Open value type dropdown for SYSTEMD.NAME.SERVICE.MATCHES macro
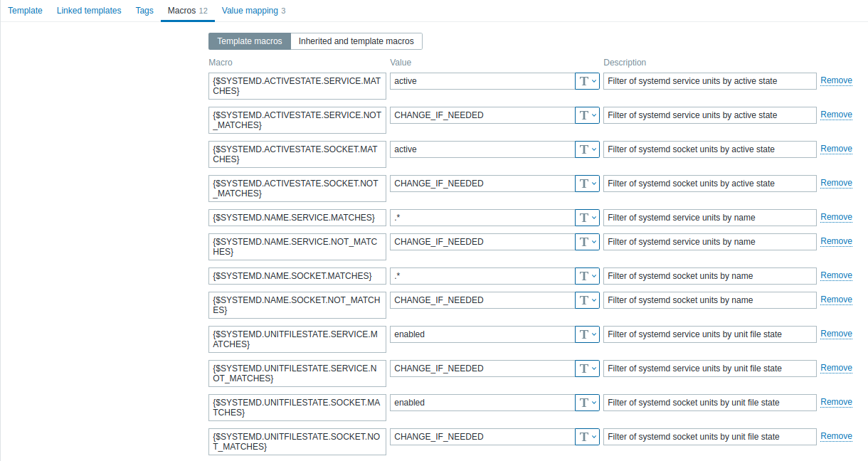The image size is (868, 461). point(587,218)
